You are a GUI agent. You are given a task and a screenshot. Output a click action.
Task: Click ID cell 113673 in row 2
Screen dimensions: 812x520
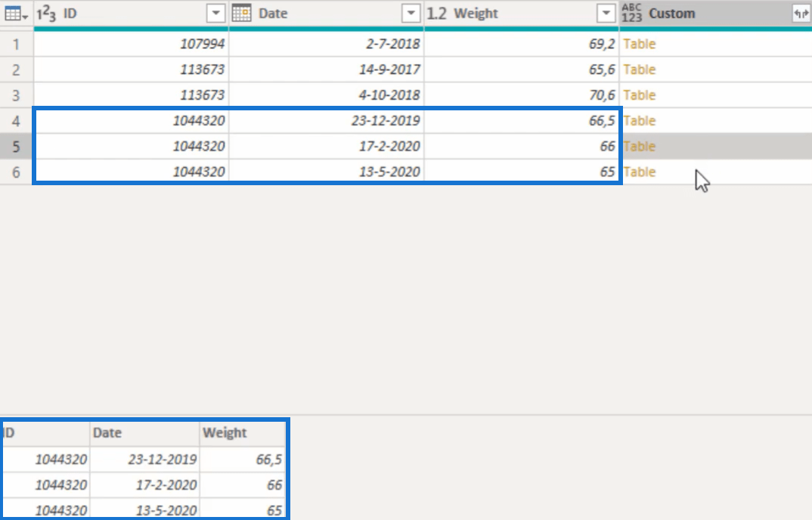131,70
